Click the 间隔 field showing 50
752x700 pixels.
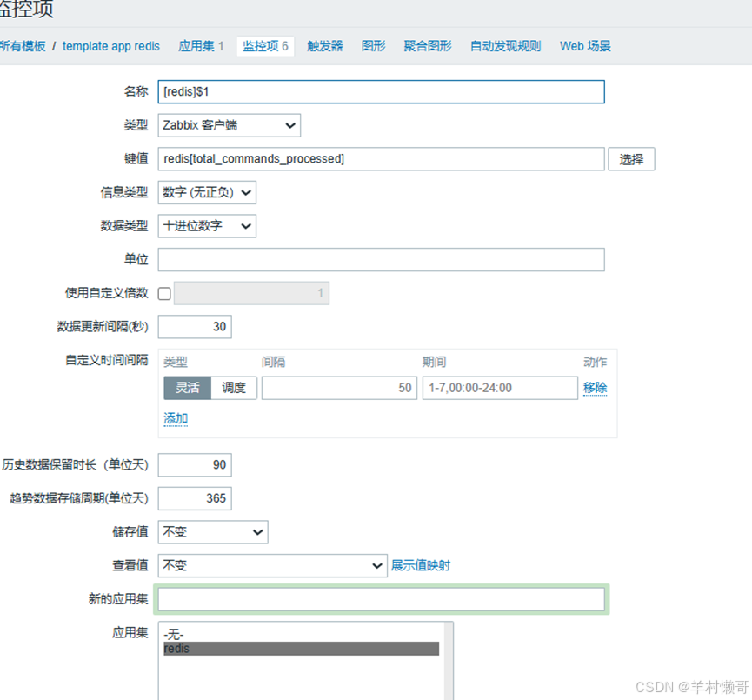point(339,388)
